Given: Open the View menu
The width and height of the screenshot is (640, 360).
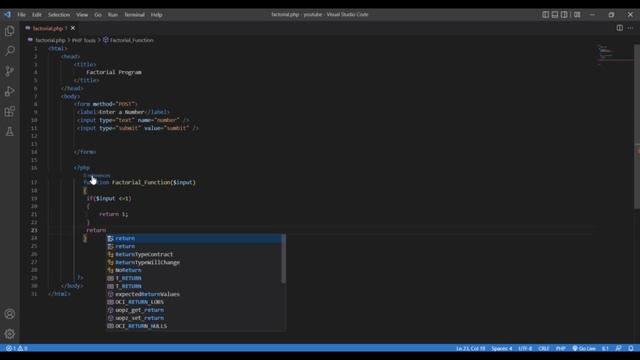Looking at the screenshot, I should pos(82,14).
